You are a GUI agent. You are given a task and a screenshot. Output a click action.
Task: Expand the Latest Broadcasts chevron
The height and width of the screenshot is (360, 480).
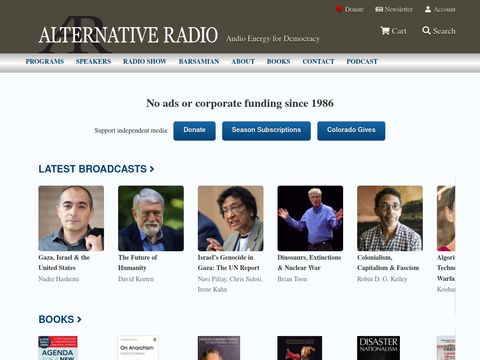coord(152,169)
